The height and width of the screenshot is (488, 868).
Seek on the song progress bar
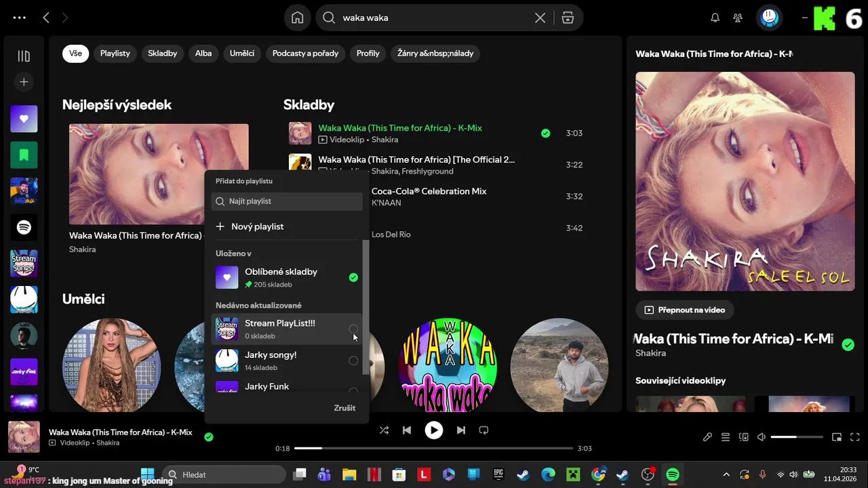point(434,448)
